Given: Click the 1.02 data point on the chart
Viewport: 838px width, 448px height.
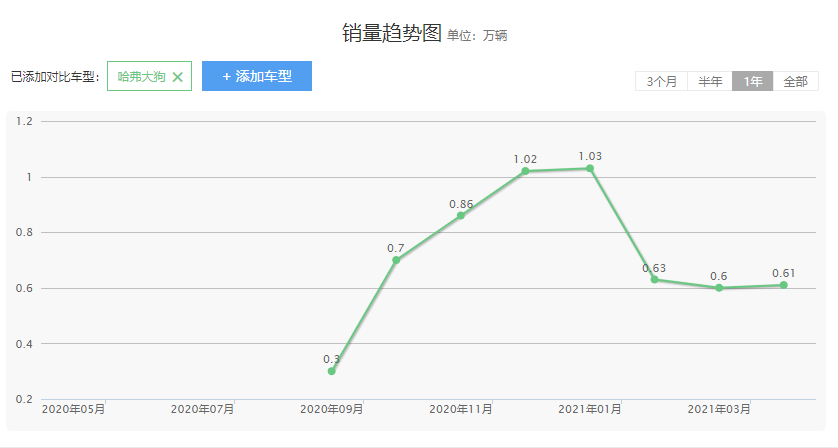Looking at the screenshot, I should point(525,171).
